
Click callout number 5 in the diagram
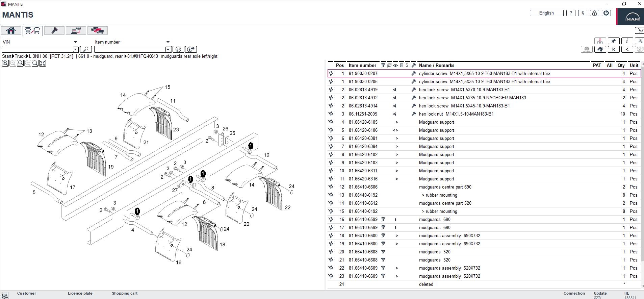(34, 192)
